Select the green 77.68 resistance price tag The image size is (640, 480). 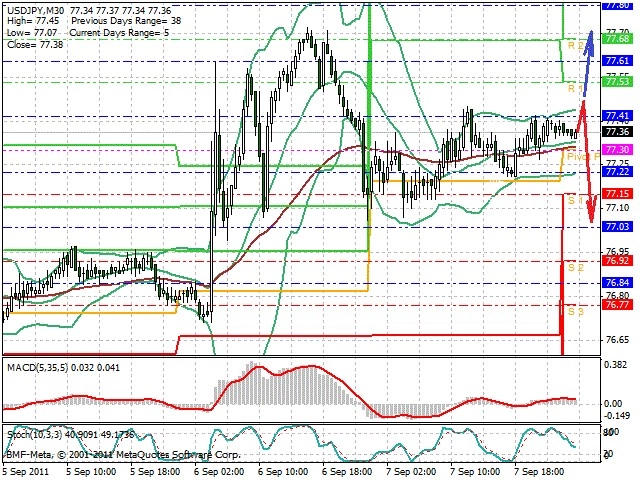click(618, 39)
